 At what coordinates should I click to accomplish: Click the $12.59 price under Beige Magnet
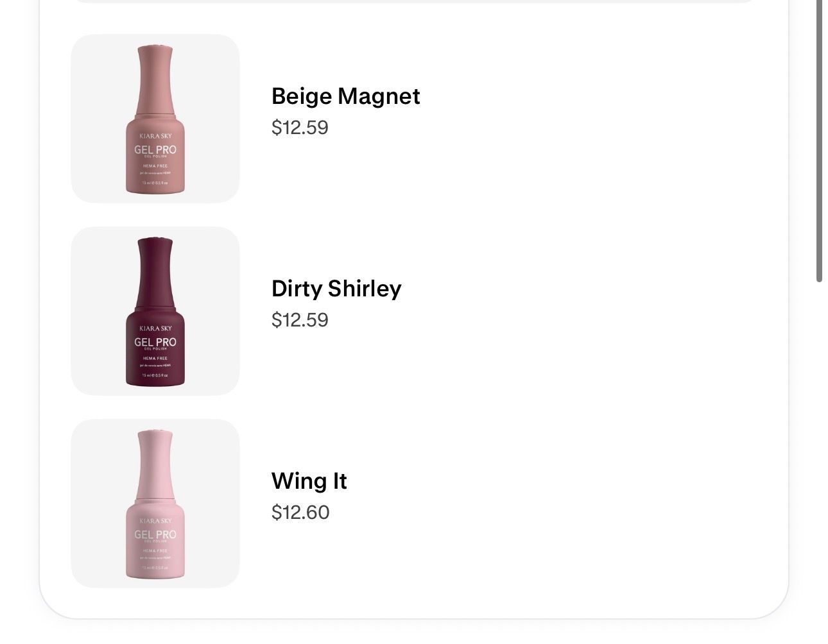[x=300, y=128]
